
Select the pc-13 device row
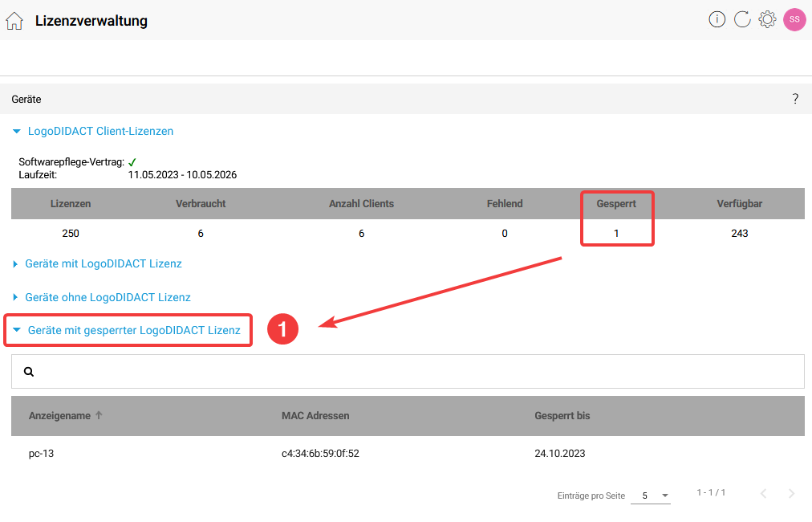point(408,454)
